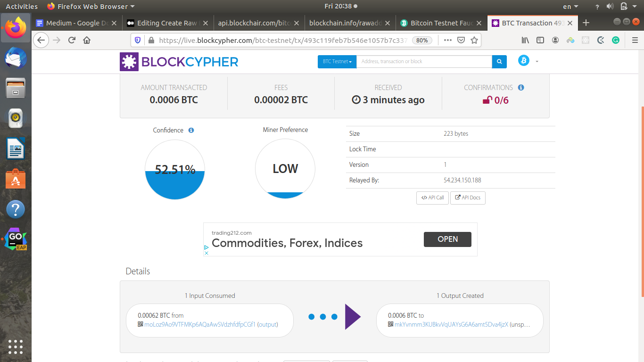Viewport: 644px width, 362px height.
Task: Open the page actions three-dot menu
Action: tap(448, 40)
